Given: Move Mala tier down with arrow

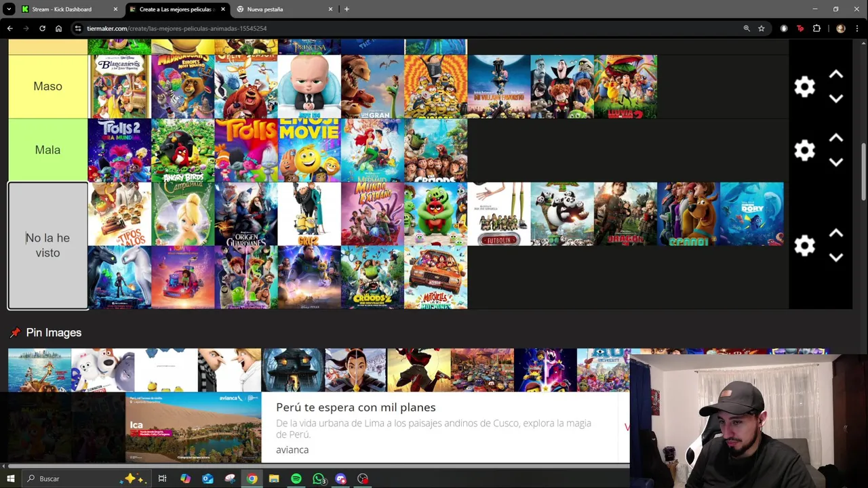Looking at the screenshot, I should pyautogui.click(x=835, y=163).
